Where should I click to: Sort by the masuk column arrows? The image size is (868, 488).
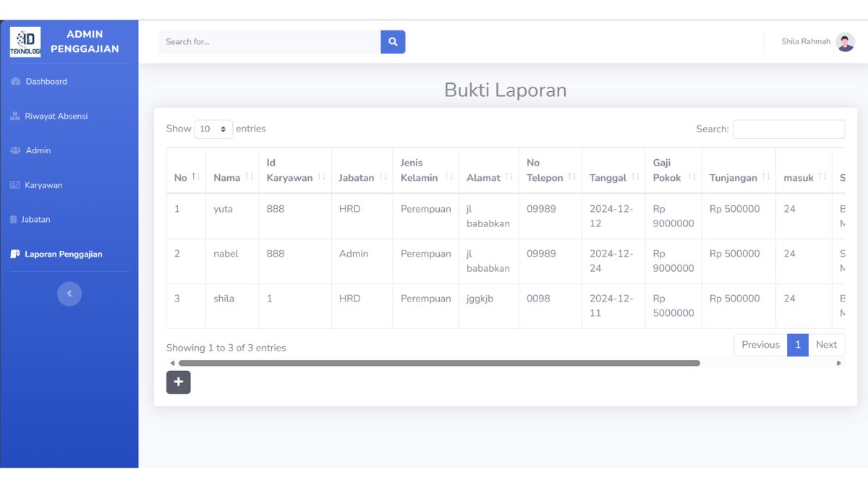(x=822, y=177)
